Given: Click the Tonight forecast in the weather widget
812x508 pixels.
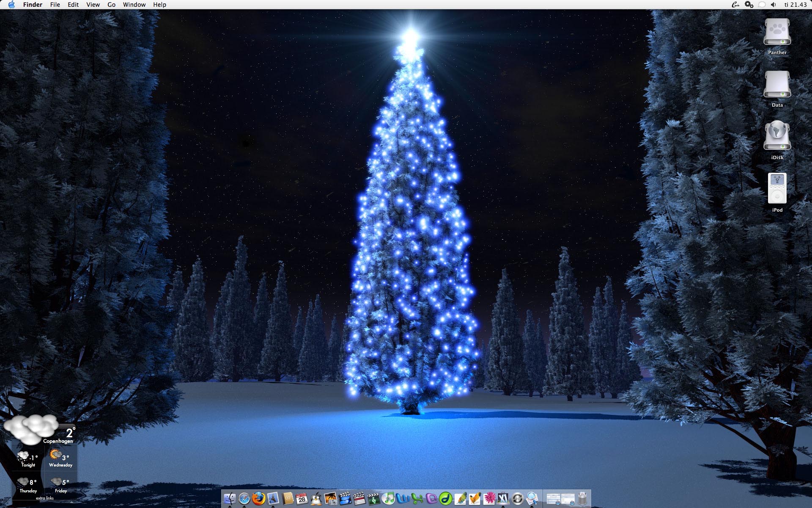Looking at the screenshot, I should (x=28, y=459).
